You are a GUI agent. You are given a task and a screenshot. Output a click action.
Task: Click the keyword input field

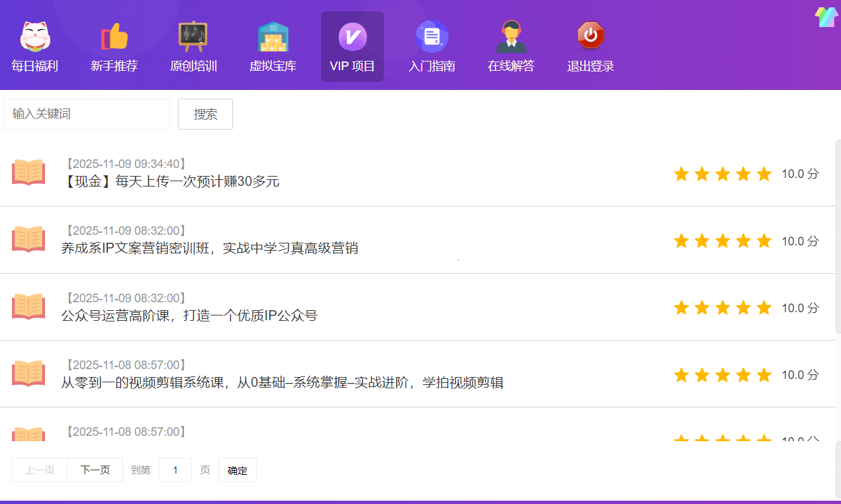tap(86, 114)
